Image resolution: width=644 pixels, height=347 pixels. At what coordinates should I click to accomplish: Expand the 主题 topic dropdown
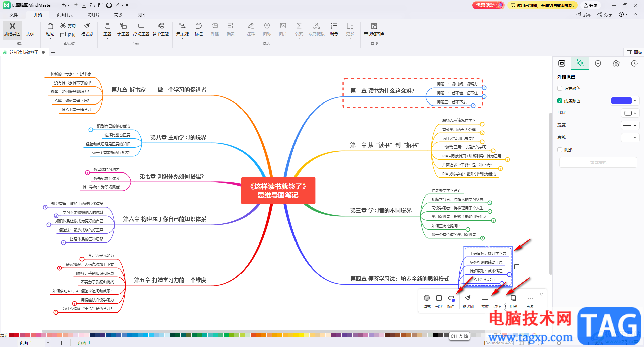(x=107, y=38)
